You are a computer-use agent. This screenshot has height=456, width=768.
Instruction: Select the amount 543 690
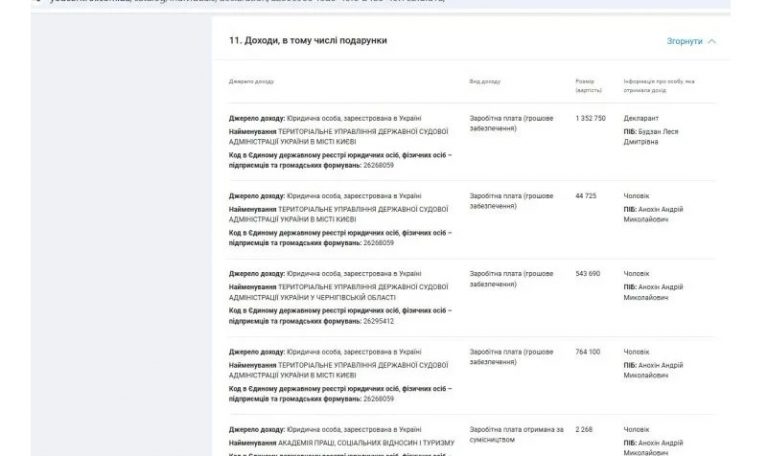pyautogui.click(x=588, y=274)
